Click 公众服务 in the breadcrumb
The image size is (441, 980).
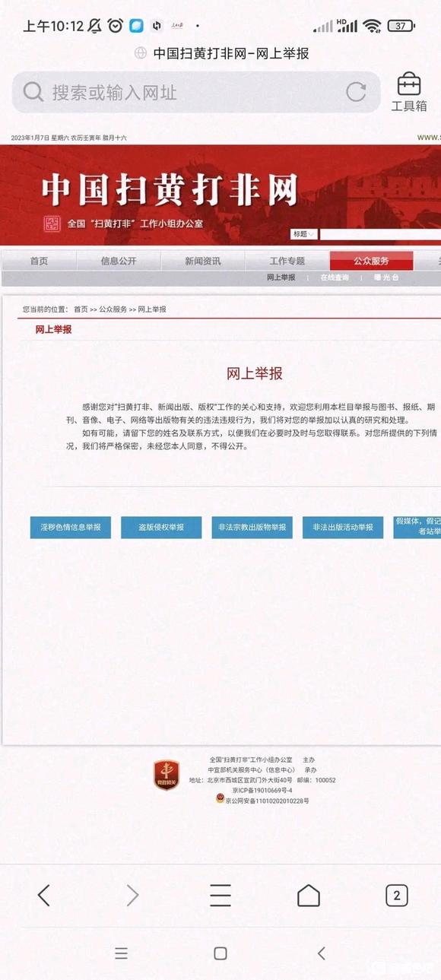[x=113, y=309]
